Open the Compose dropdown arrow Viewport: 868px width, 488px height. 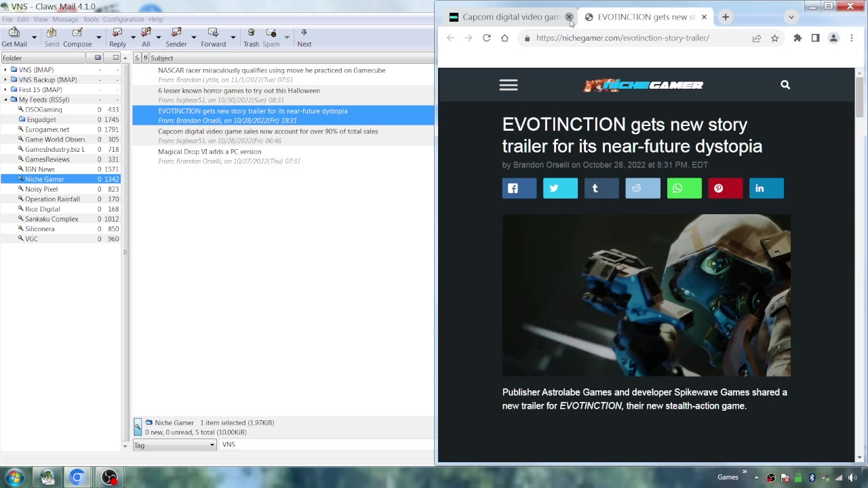click(x=98, y=37)
